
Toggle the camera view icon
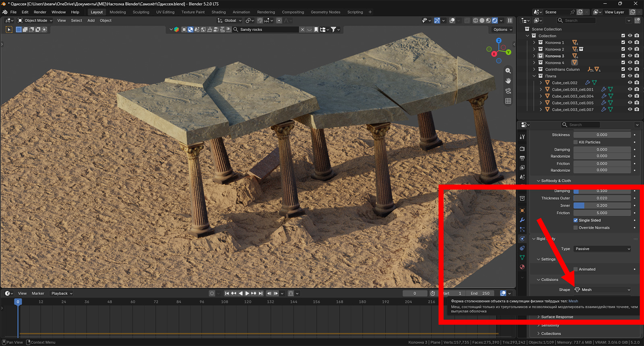point(508,91)
